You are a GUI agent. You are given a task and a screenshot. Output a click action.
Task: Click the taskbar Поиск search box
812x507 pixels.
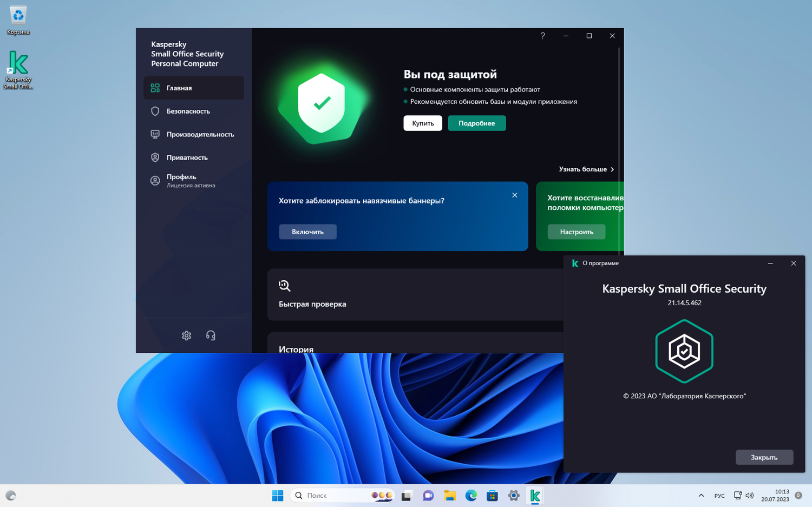click(343, 496)
